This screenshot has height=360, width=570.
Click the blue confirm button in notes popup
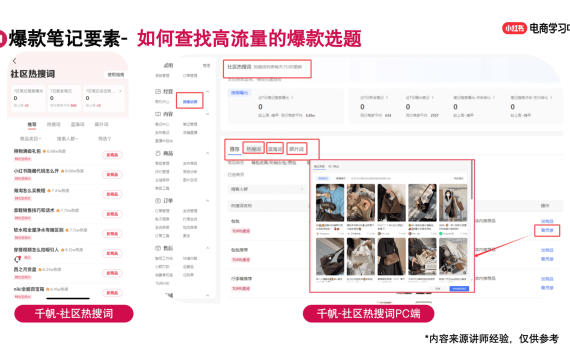point(459,288)
